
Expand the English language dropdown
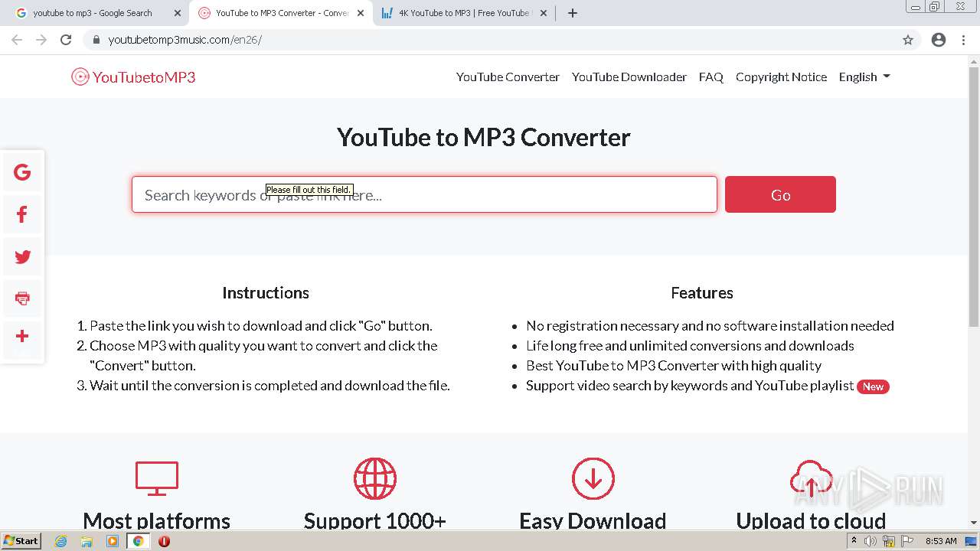(864, 77)
